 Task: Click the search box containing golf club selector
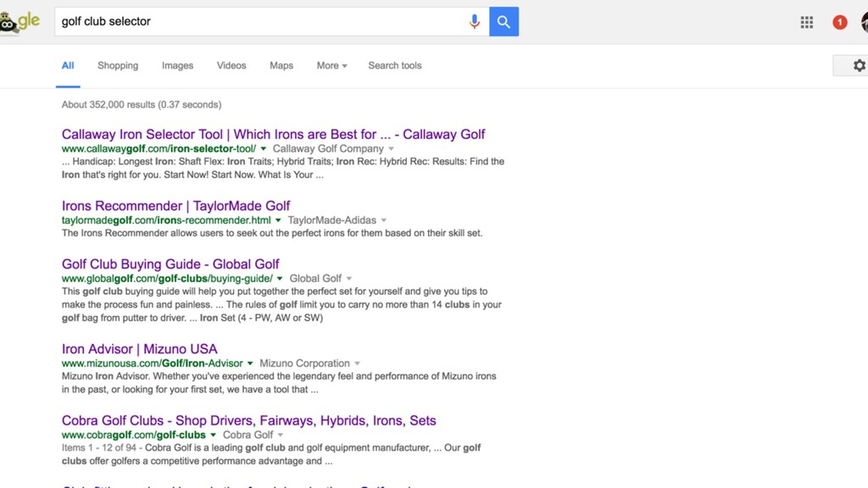coord(260,21)
